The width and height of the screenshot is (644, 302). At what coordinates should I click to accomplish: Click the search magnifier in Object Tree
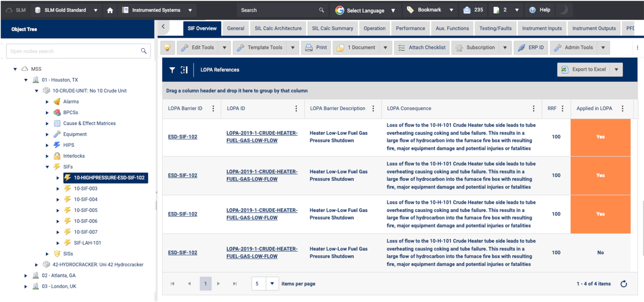144,51
